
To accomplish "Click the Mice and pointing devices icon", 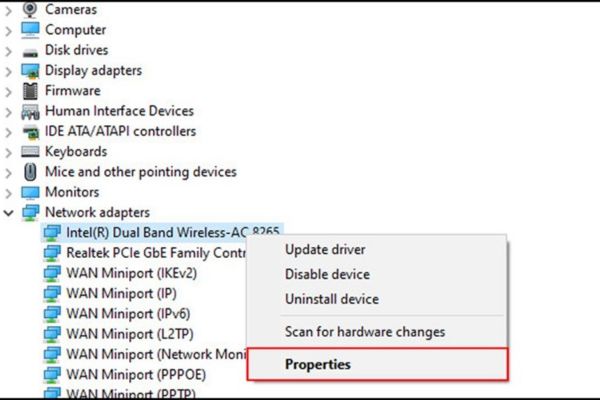I will pyautogui.click(x=31, y=172).
